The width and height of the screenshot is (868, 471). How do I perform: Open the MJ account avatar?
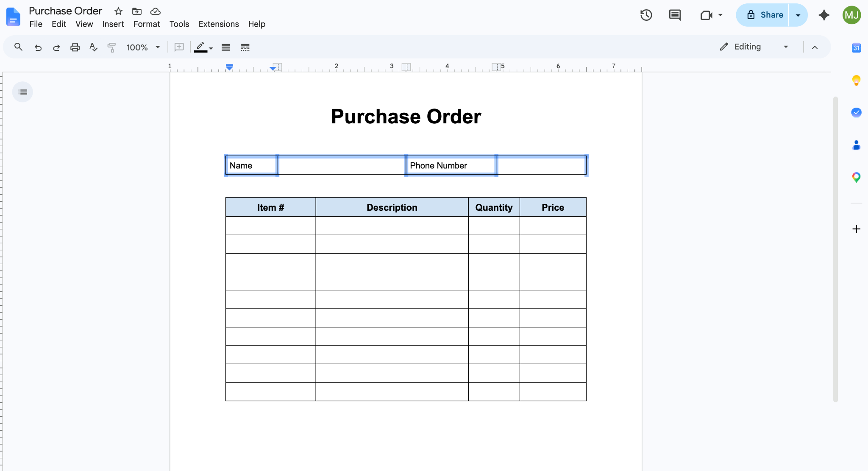[x=852, y=15]
